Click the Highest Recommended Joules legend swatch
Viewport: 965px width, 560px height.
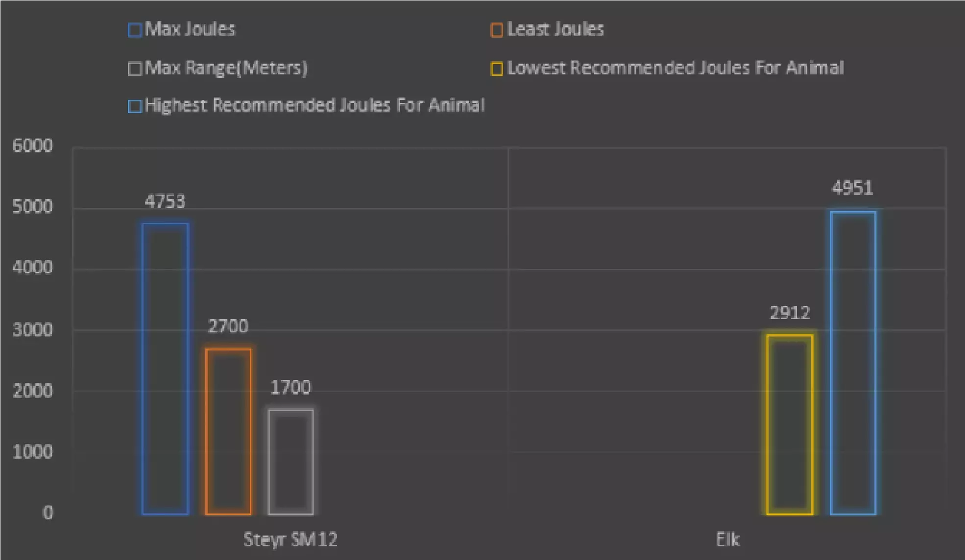tap(135, 106)
